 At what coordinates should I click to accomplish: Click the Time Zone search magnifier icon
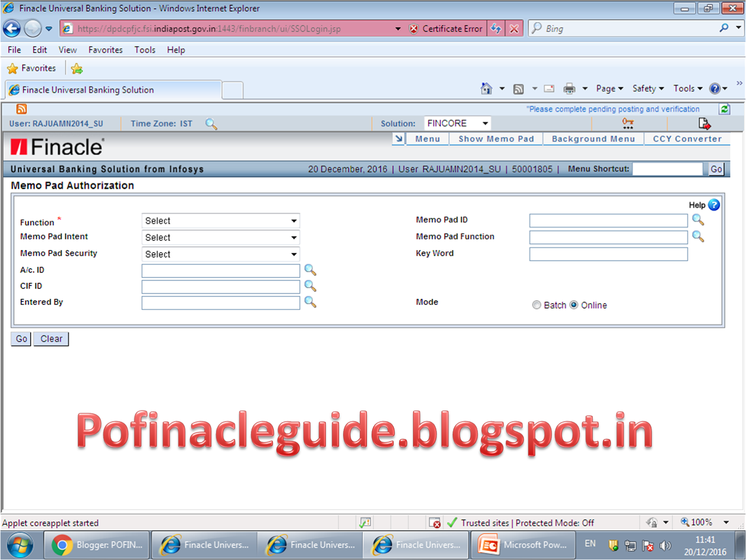pyautogui.click(x=211, y=124)
